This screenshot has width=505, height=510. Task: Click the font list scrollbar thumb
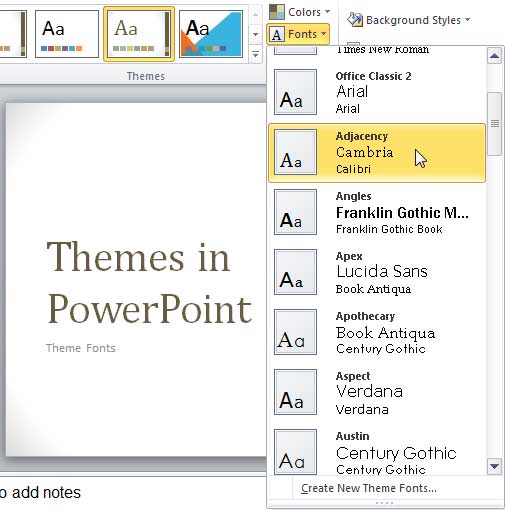click(495, 124)
